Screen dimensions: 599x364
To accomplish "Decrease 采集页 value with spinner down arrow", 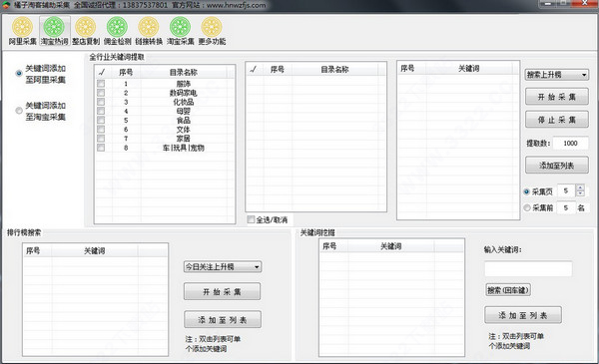I will [580, 193].
